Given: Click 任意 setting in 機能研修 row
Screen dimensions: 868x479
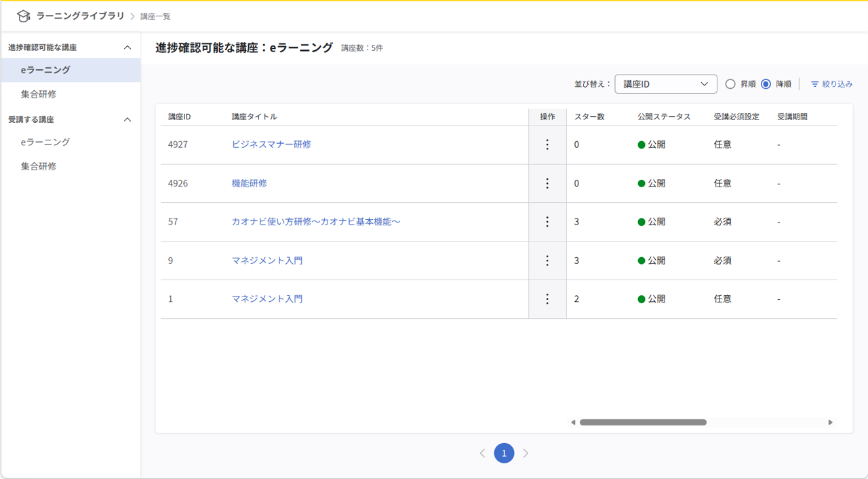Looking at the screenshot, I should [723, 183].
